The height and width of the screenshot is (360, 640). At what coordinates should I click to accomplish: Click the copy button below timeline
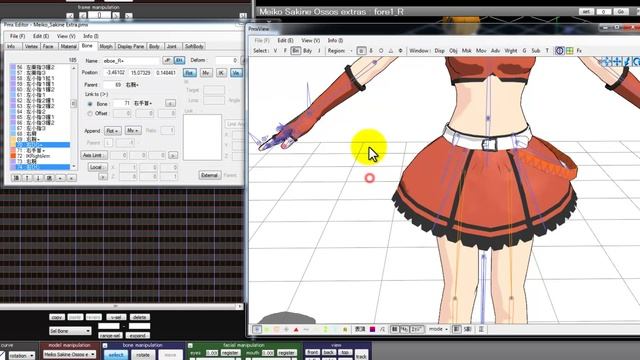[57, 317]
